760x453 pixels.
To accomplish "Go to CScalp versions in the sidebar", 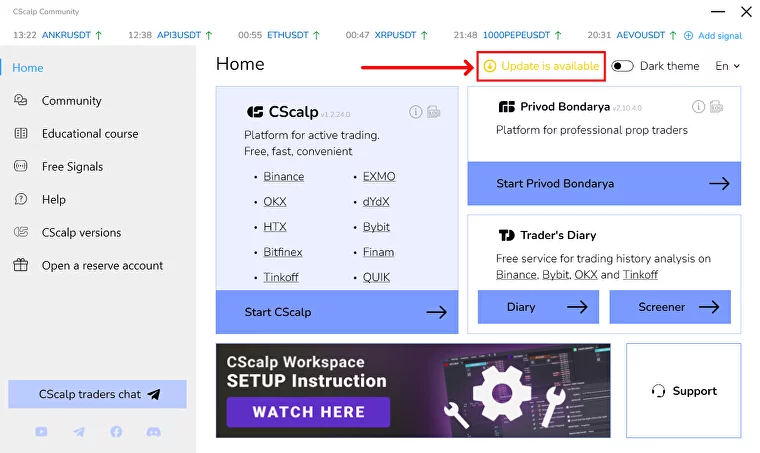I will [81, 233].
